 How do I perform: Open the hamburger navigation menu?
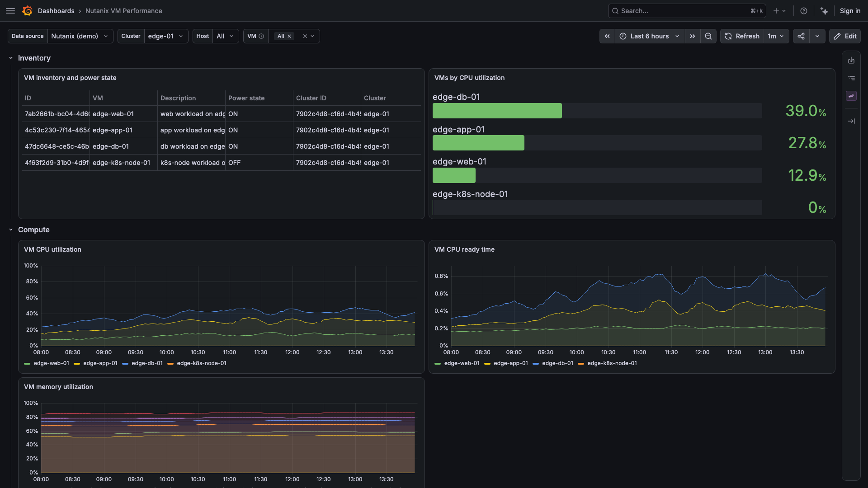click(x=10, y=11)
